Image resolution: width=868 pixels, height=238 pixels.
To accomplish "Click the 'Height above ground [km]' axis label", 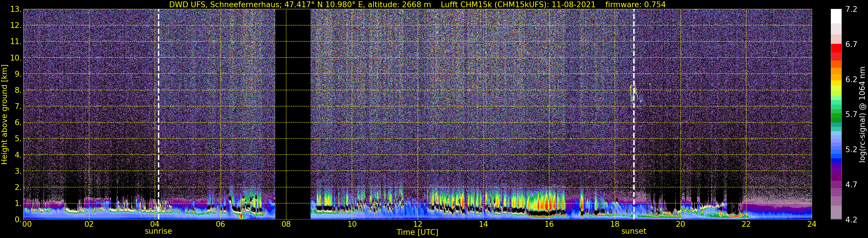I will (x=4, y=114).
